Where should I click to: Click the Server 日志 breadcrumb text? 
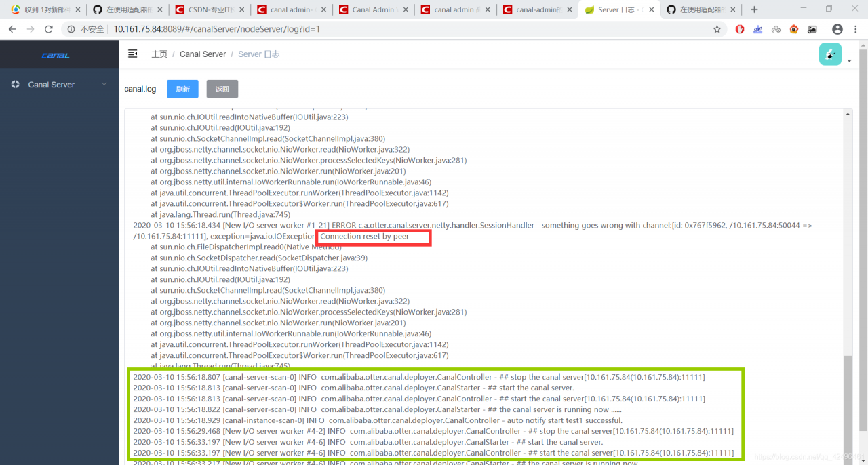click(x=259, y=54)
